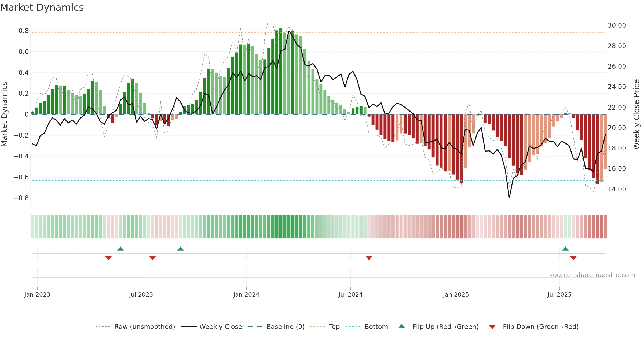
Task: Click the Raw (unsmoothed) legend entry
Action: click(x=135, y=327)
